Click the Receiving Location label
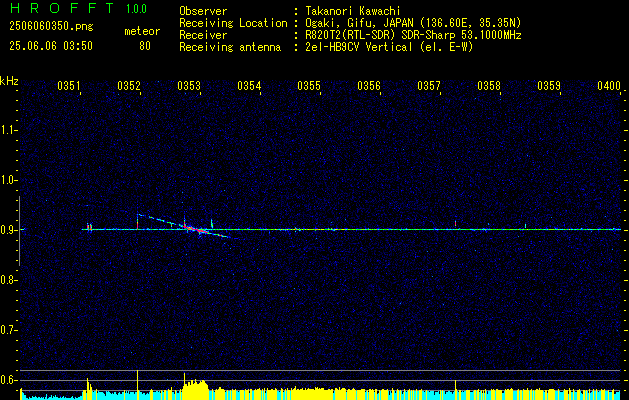This screenshot has width=629, height=400. (233, 23)
